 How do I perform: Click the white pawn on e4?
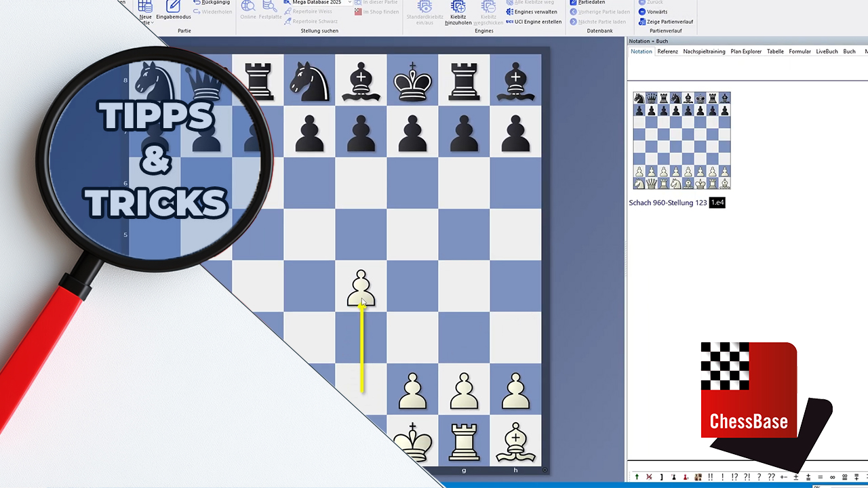[x=361, y=289]
